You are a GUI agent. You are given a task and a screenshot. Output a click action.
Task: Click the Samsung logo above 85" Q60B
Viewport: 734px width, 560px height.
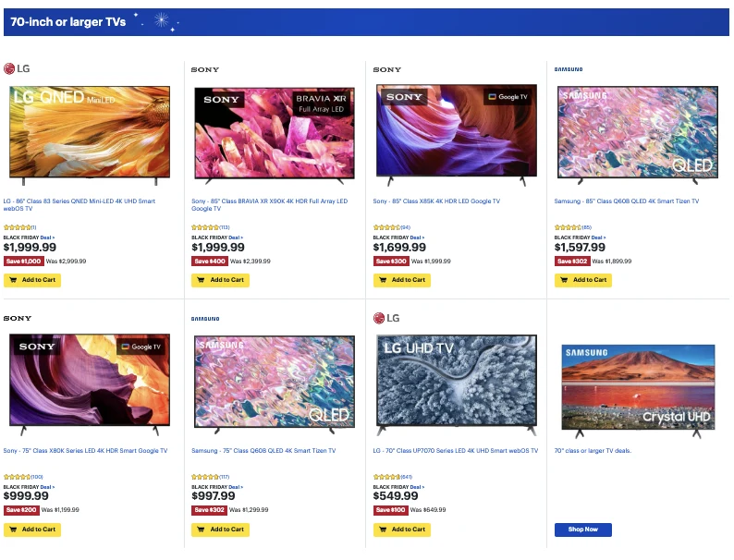(x=569, y=69)
